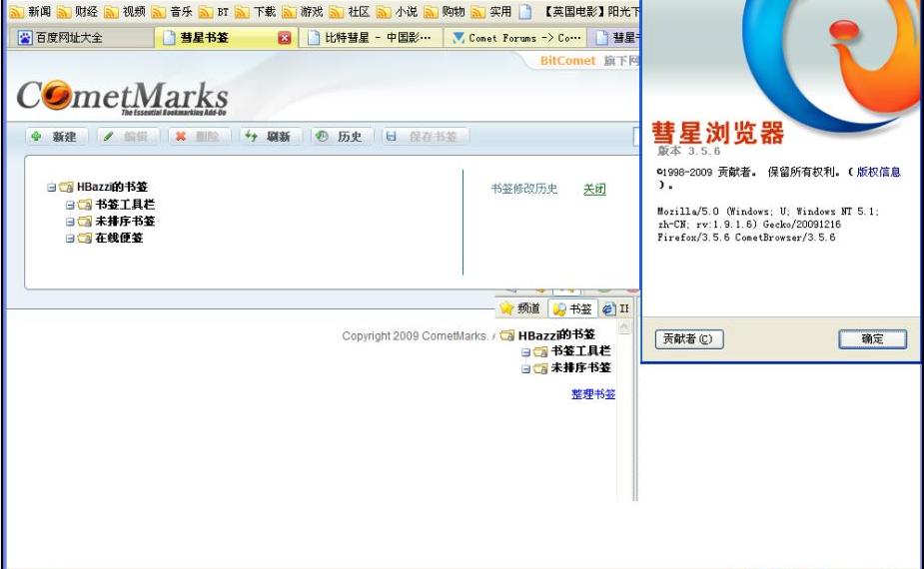The image size is (924, 569).
Task: Open the 小说 bookmark feed folder
Action: 398,11
